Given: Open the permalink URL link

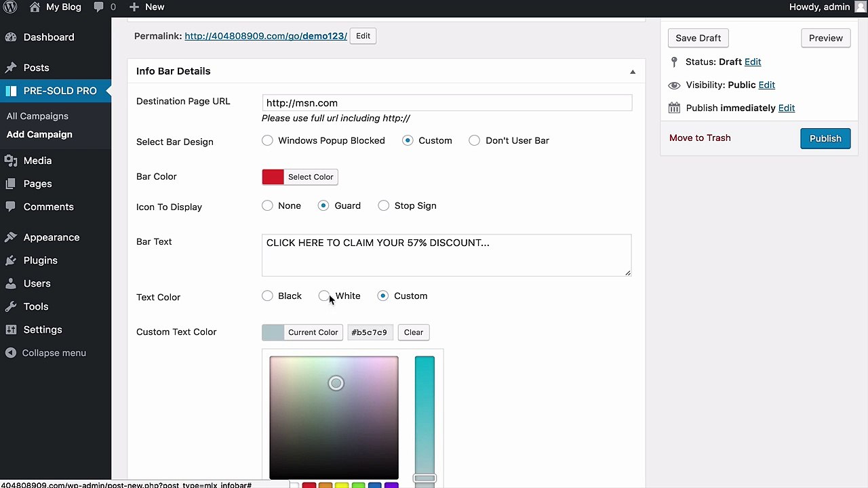Looking at the screenshot, I should (266, 36).
